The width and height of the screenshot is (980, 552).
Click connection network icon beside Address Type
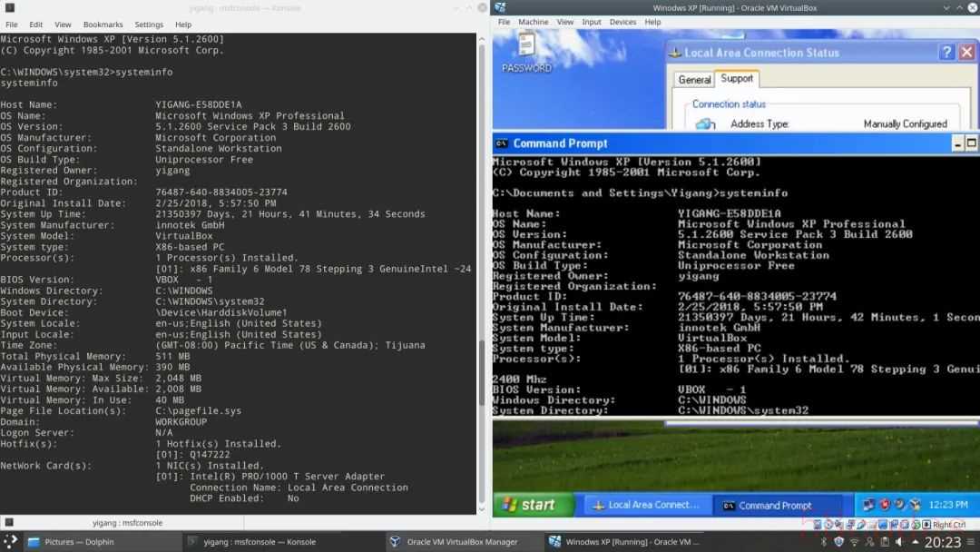(705, 123)
